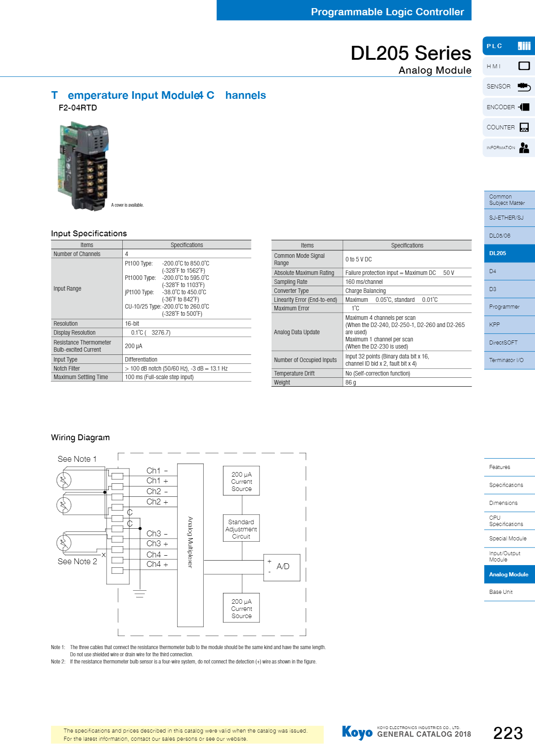This screenshot has width=535, height=756.
Task: Click the Resolution value 16-bit
Action: click(x=132, y=323)
